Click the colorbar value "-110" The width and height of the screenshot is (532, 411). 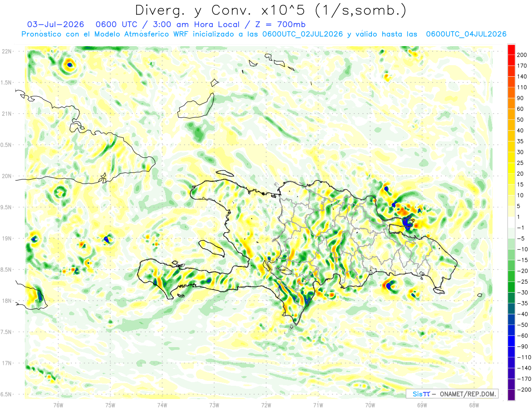(x=524, y=357)
